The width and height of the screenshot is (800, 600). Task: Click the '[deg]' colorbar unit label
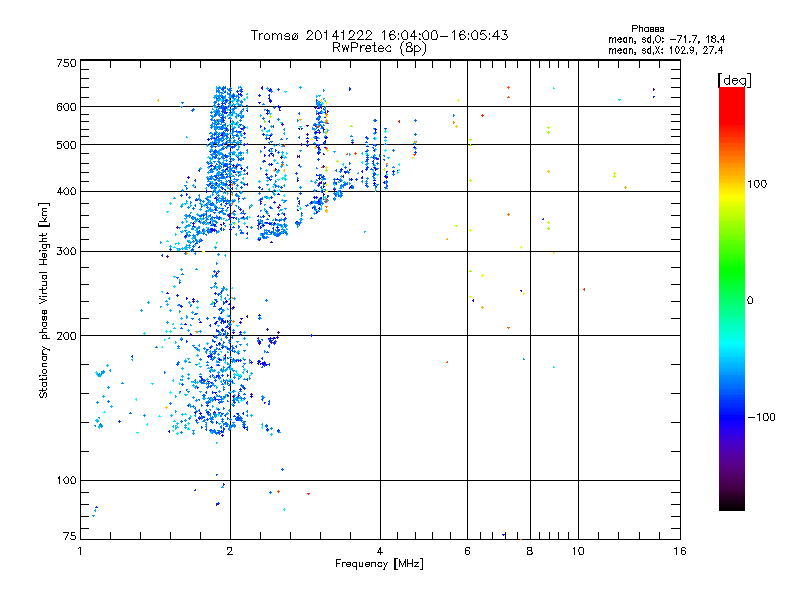point(734,80)
